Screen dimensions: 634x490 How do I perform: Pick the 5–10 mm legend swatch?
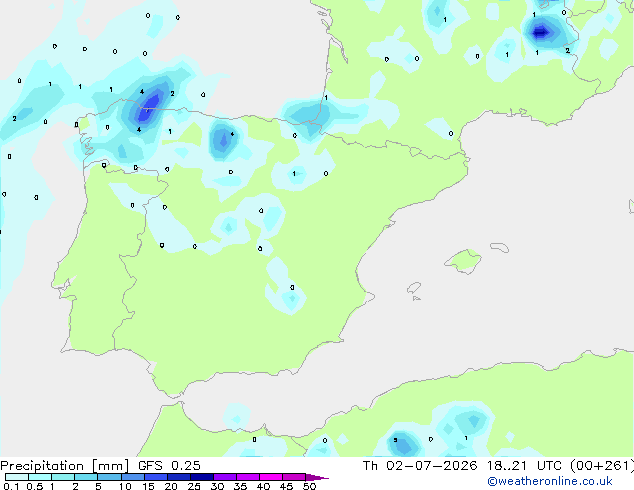click(109, 477)
